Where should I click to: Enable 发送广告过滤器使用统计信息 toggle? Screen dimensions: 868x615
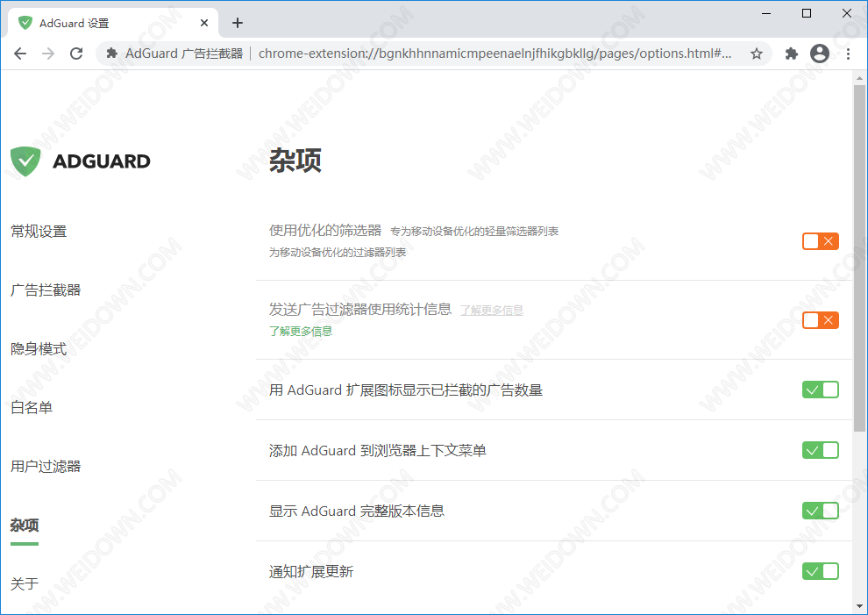(821, 319)
